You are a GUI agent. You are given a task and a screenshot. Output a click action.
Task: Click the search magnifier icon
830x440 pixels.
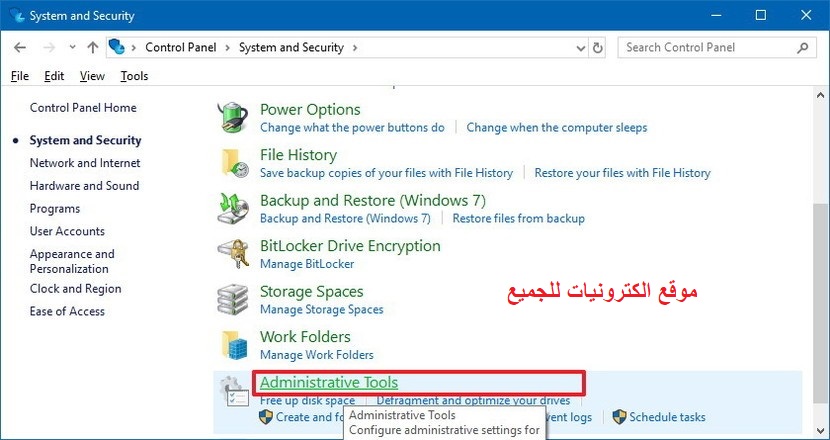(802, 48)
